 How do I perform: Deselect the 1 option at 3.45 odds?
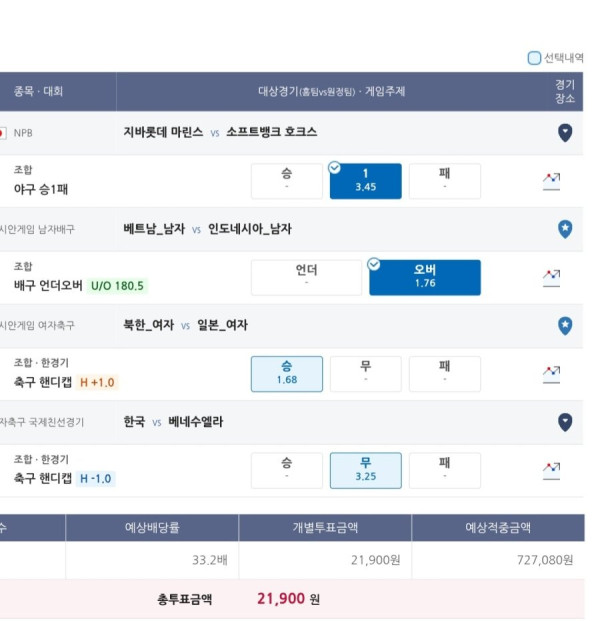coord(366,181)
